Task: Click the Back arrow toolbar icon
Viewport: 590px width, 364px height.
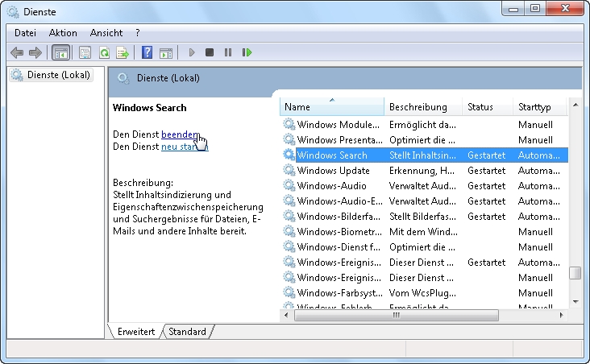Action: 17,52
